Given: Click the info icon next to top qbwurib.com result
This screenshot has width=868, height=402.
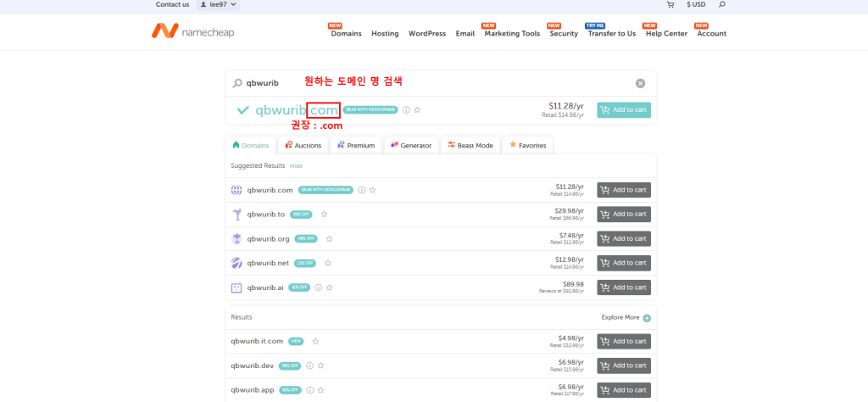Looking at the screenshot, I should click(x=406, y=109).
